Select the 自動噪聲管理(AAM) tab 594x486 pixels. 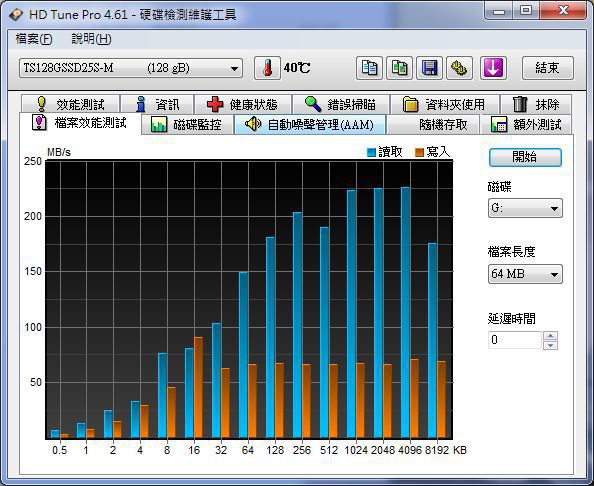click(x=310, y=124)
